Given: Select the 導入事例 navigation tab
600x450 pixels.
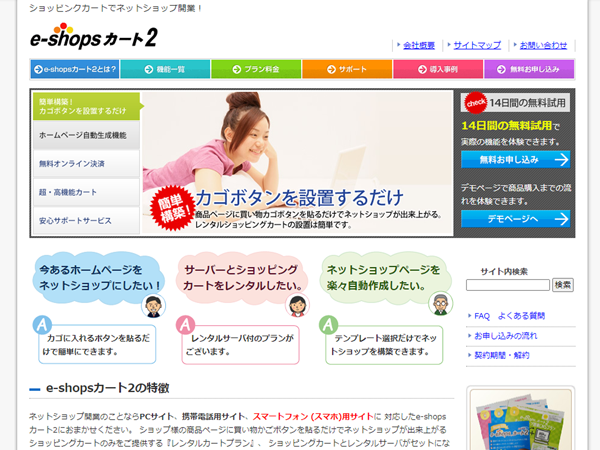Looking at the screenshot, I should click(x=438, y=69).
